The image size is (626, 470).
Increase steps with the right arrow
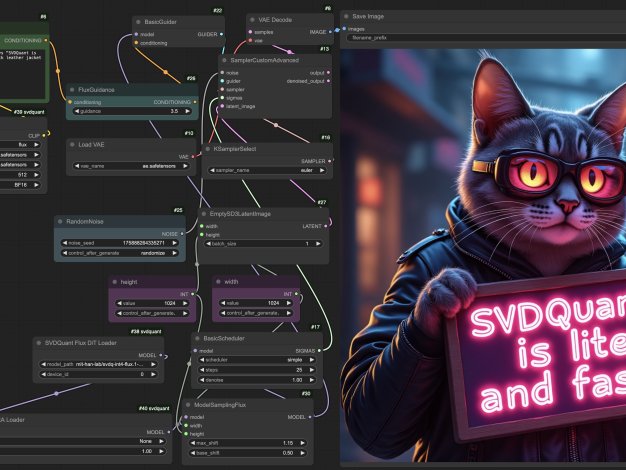click(x=312, y=370)
